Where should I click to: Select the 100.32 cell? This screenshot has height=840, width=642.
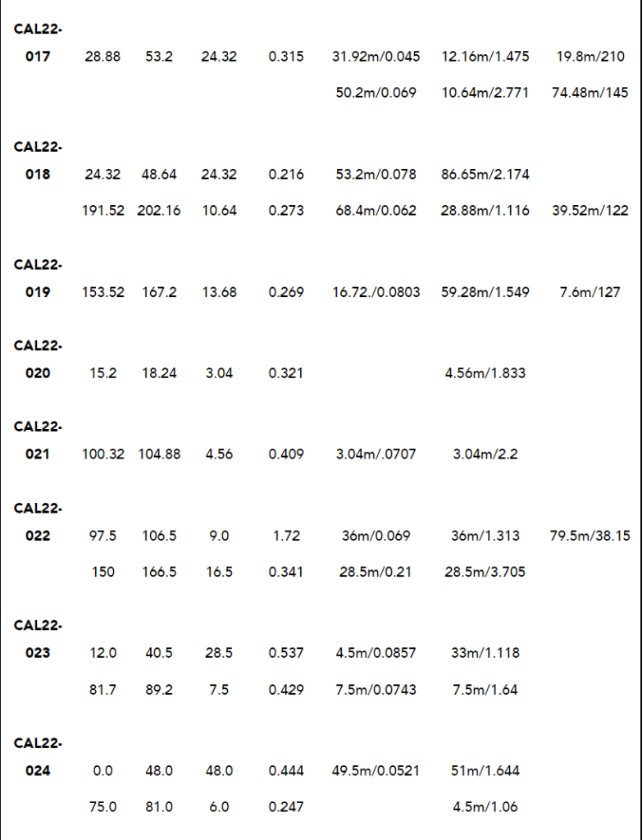click(x=103, y=454)
